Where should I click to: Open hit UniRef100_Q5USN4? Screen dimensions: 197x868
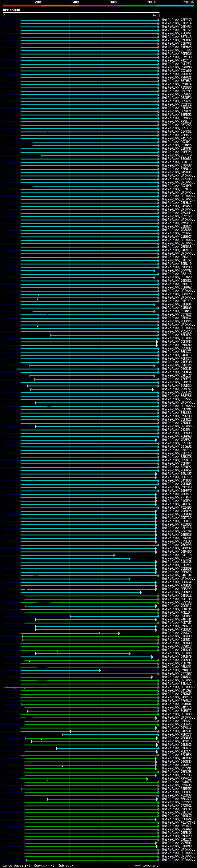177,410
